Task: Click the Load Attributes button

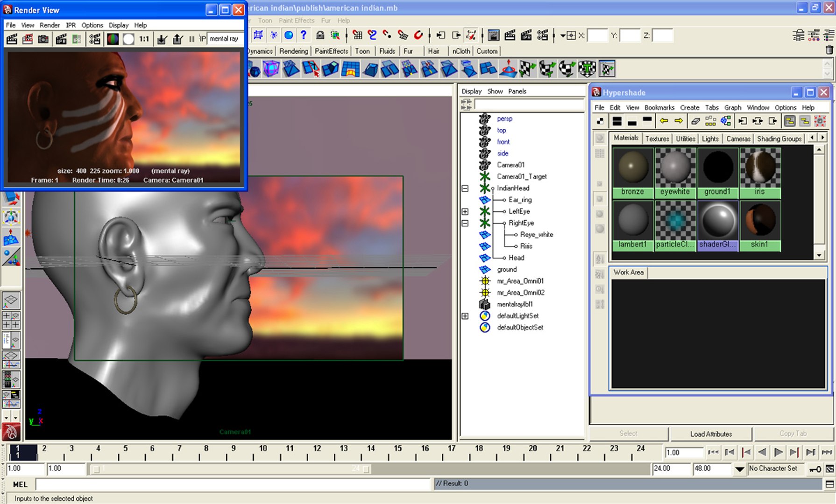Action: pos(711,434)
